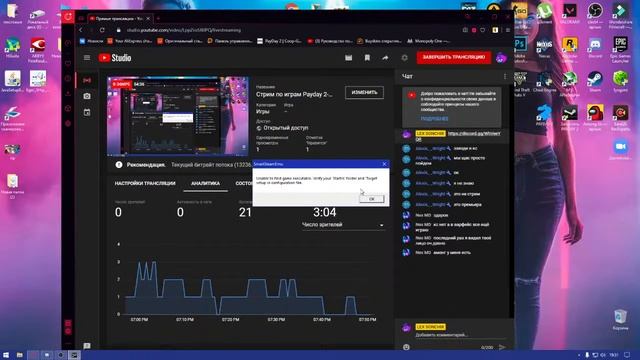Click the bookmark marker icon in Studio header
This screenshot has height=360, width=640.
367,58
